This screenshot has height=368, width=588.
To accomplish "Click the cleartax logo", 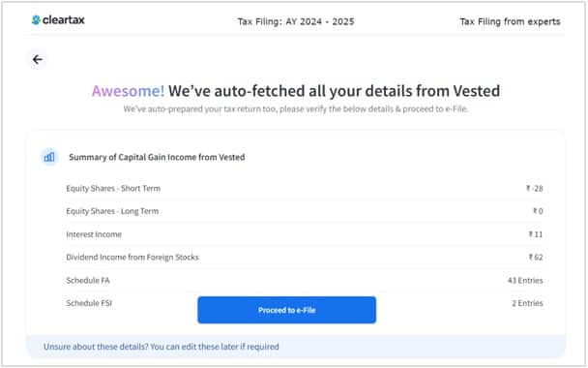I will click(x=58, y=20).
